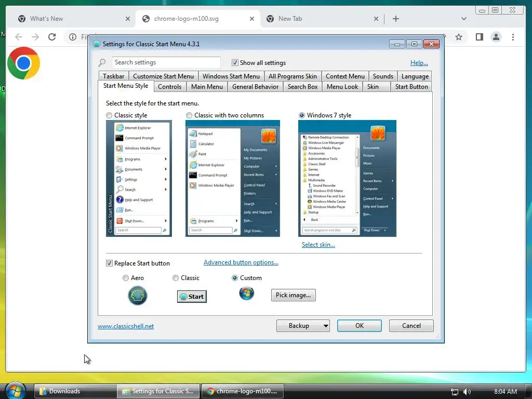Click the Aero shell start button image
532x399 pixels.
137,296
